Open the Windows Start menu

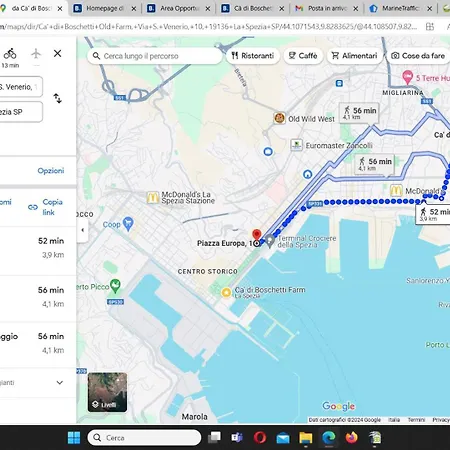click(74, 437)
